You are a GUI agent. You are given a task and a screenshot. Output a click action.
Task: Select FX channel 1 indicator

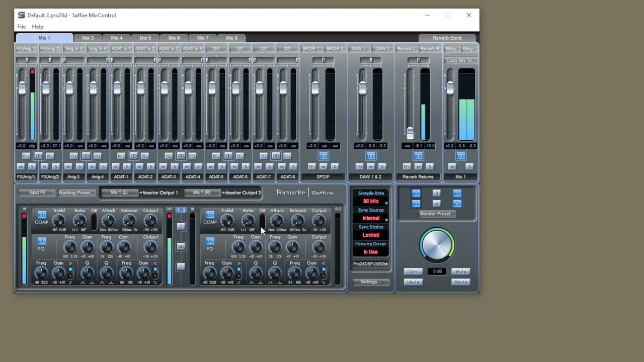178,210
